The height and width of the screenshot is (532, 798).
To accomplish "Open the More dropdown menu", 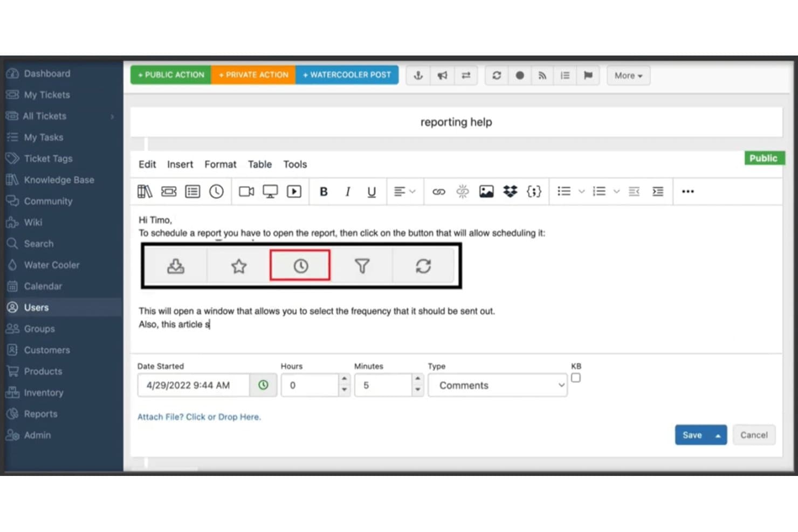I will pyautogui.click(x=628, y=75).
